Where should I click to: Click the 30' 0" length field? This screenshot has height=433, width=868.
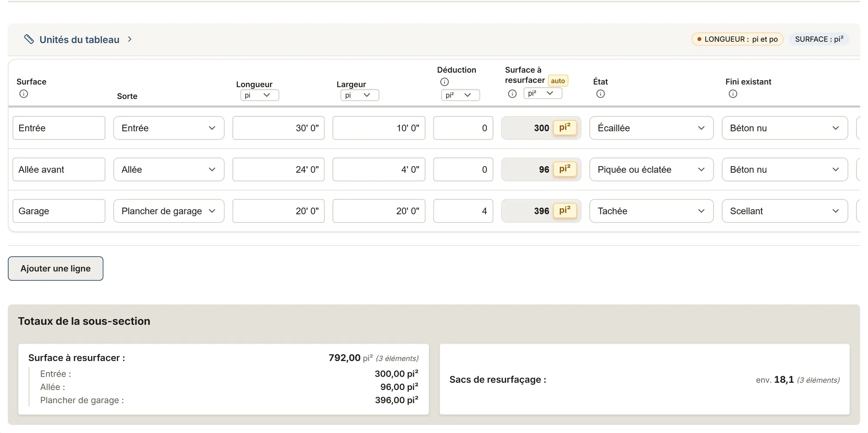279,128
